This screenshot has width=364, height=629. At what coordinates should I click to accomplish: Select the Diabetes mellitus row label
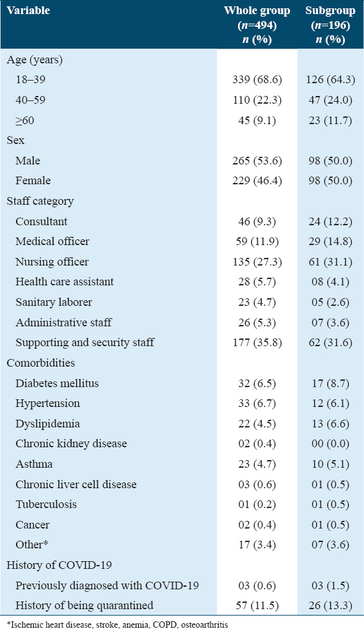point(57,383)
